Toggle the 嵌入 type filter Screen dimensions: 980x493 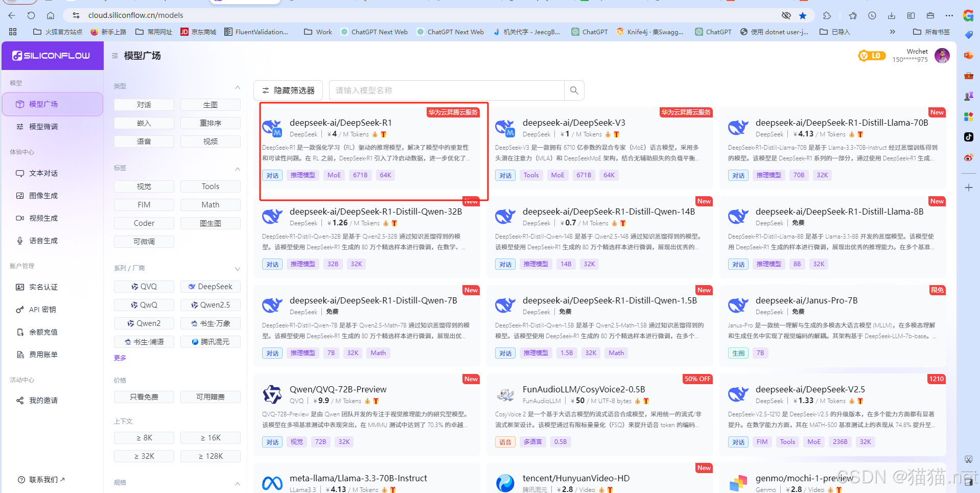coord(144,123)
